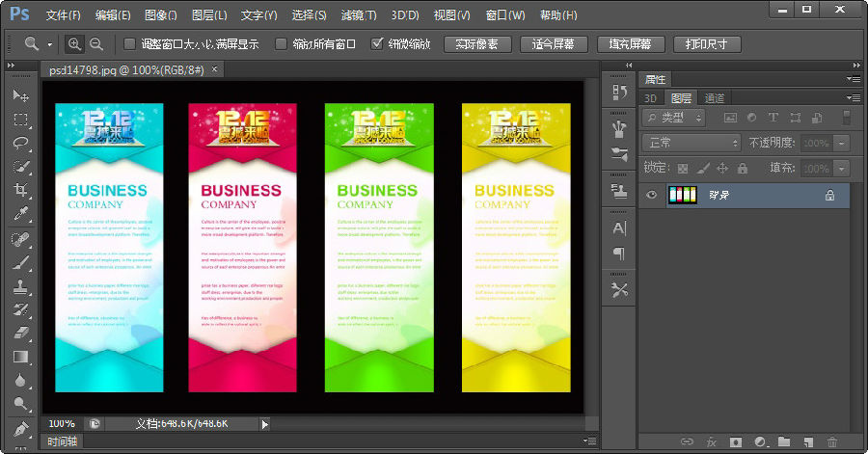This screenshot has width=868, height=454.
Task: Hide the 背景 layer using eye icon
Action: click(652, 196)
